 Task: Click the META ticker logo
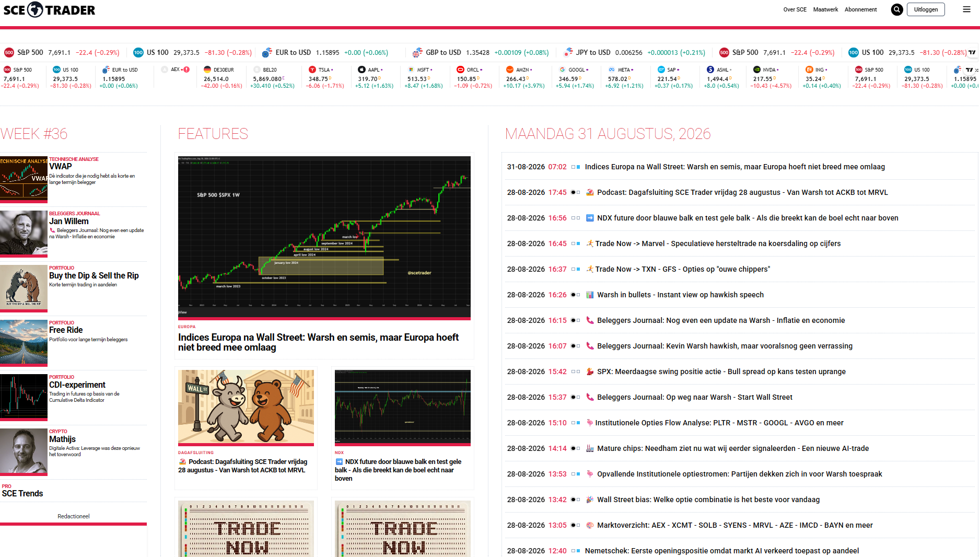pos(612,69)
